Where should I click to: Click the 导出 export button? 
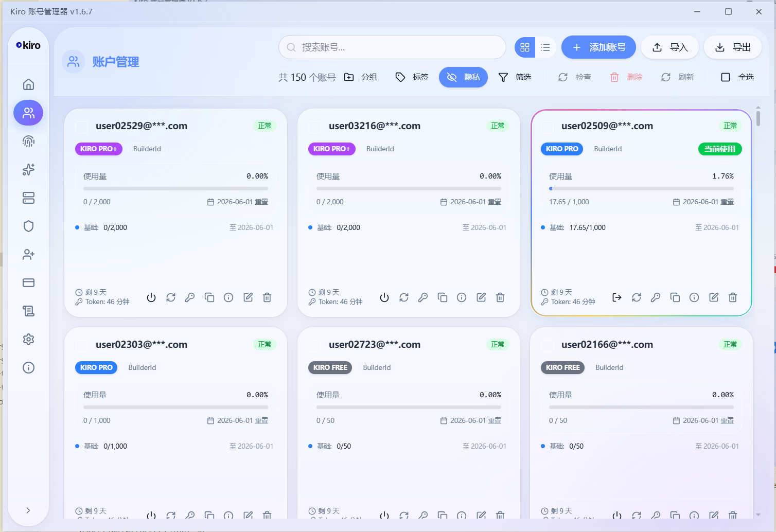733,47
